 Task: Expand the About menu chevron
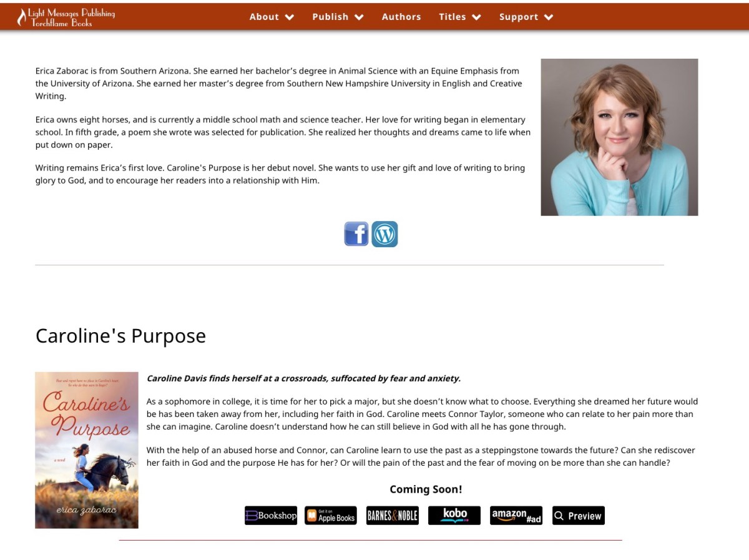pyautogui.click(x=290, y=17)
